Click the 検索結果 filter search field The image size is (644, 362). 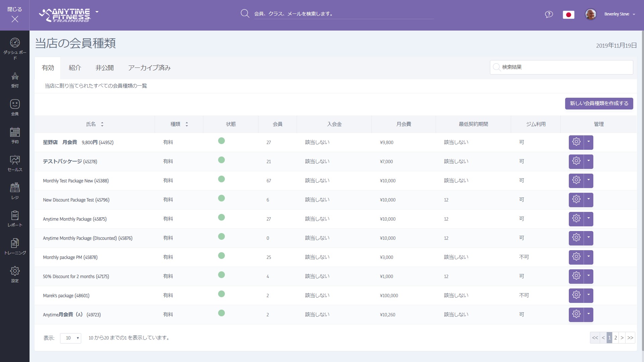click(561, 67)
